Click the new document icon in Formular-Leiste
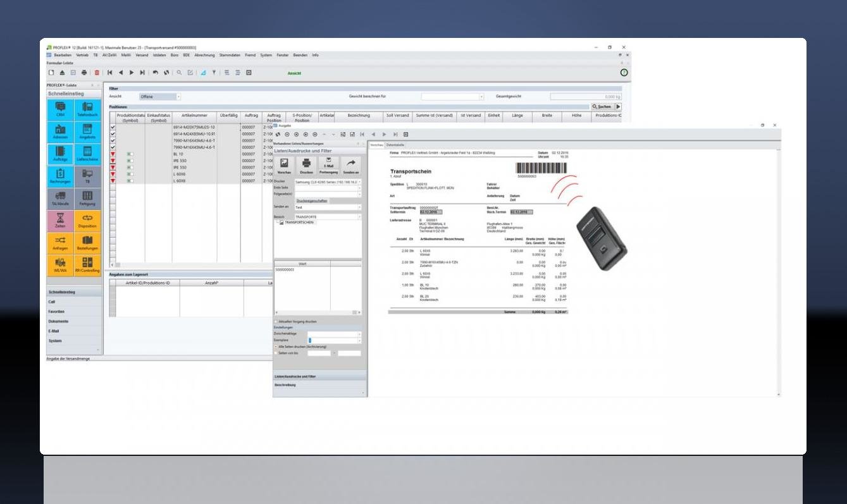The width and height of the screenshot is (847, 504). point(51,73)
